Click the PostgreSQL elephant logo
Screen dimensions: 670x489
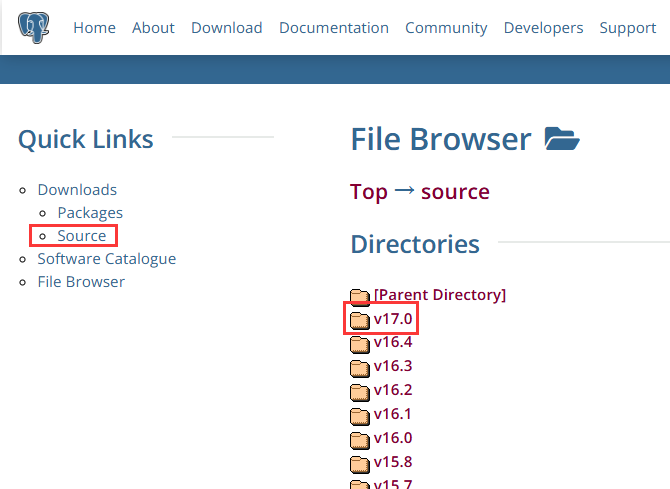click(33, 28)
